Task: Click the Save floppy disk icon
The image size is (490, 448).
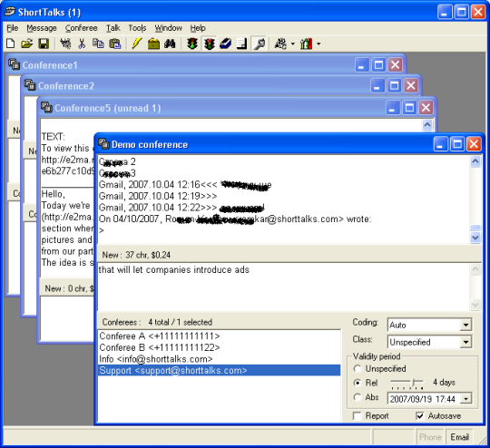Action: [x=44, y=44]
